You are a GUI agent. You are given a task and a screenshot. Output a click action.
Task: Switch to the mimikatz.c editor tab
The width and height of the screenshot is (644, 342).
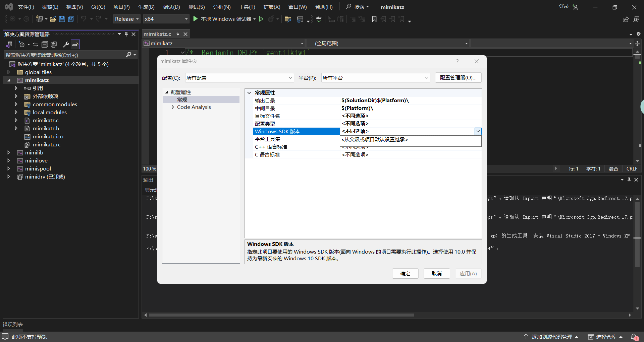tap(157, 34)
